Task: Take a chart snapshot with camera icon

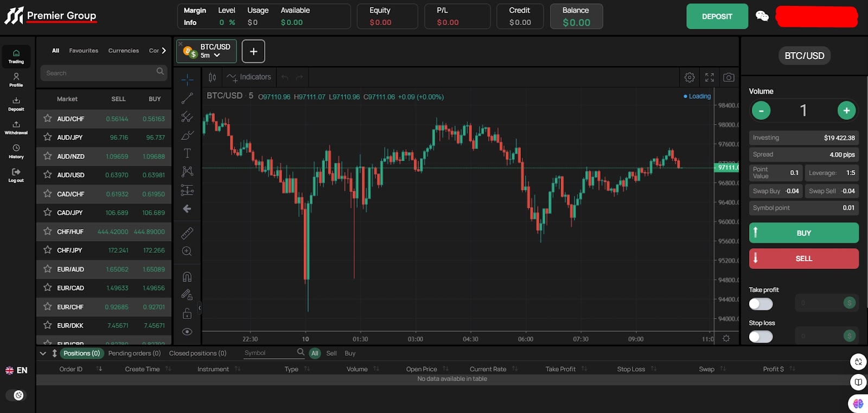Action: pyautogui.click(x=729, y=78)
